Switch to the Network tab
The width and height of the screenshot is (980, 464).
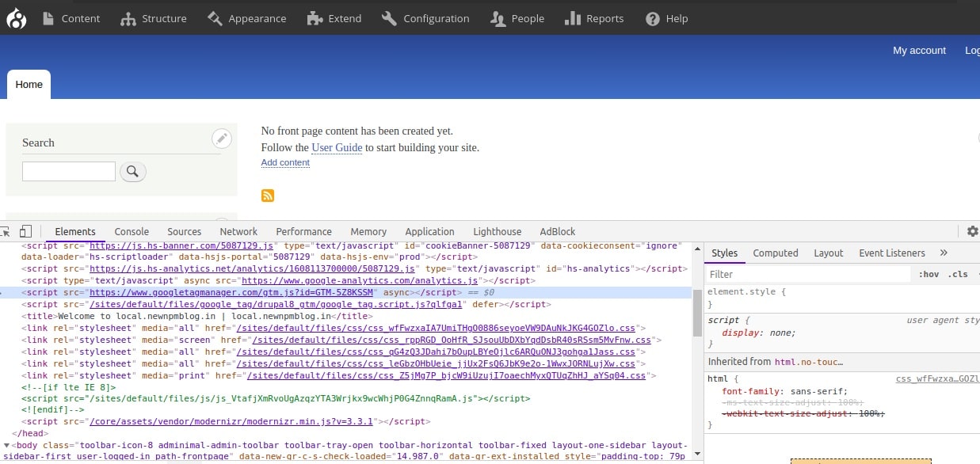click(238, 231)
